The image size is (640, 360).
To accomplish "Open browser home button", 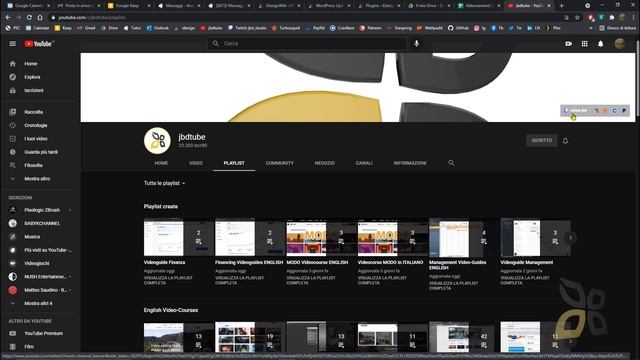I will pos(40,18).
